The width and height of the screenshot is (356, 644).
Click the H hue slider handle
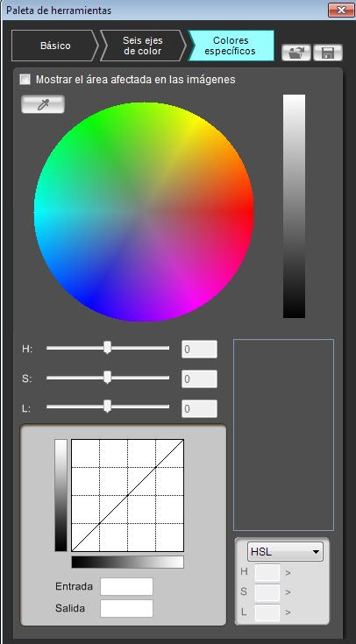[107, 348]
